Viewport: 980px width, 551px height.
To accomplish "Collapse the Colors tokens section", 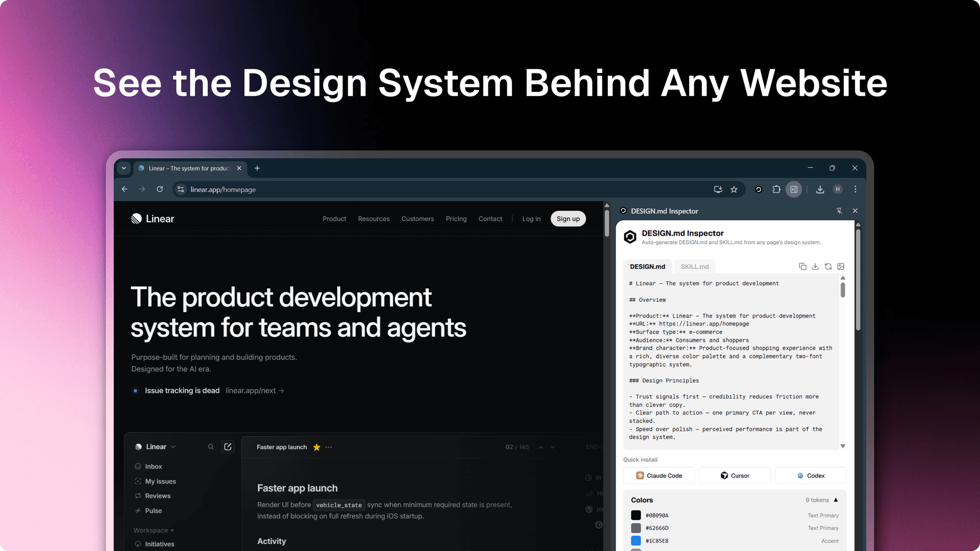I will [x=836, y=500].
